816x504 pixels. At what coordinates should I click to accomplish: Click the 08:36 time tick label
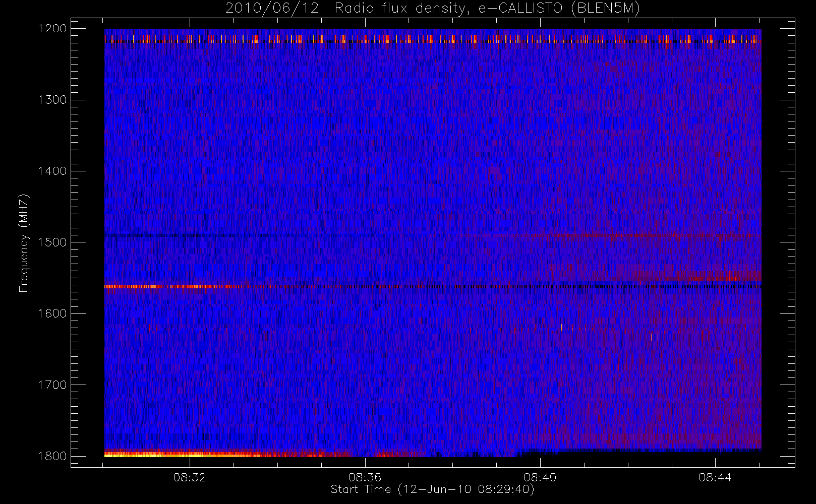click(x=365, y=477)
